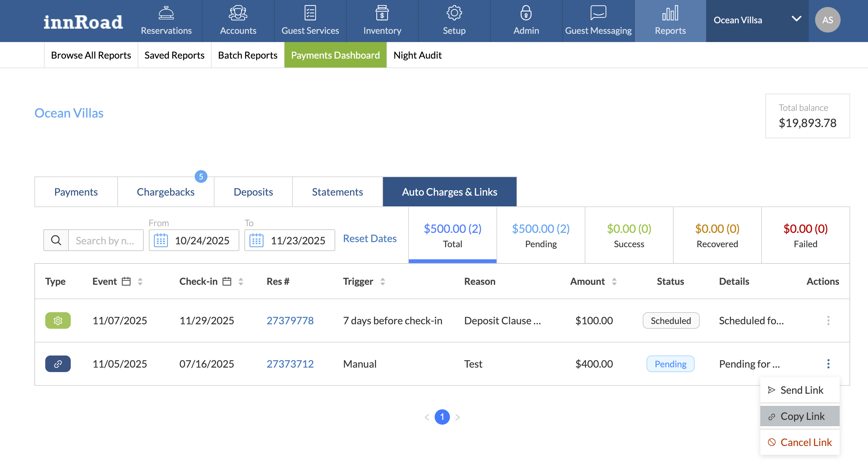Switch to the Chargebacks tab
868x467 pixels.
click(165, 192)
